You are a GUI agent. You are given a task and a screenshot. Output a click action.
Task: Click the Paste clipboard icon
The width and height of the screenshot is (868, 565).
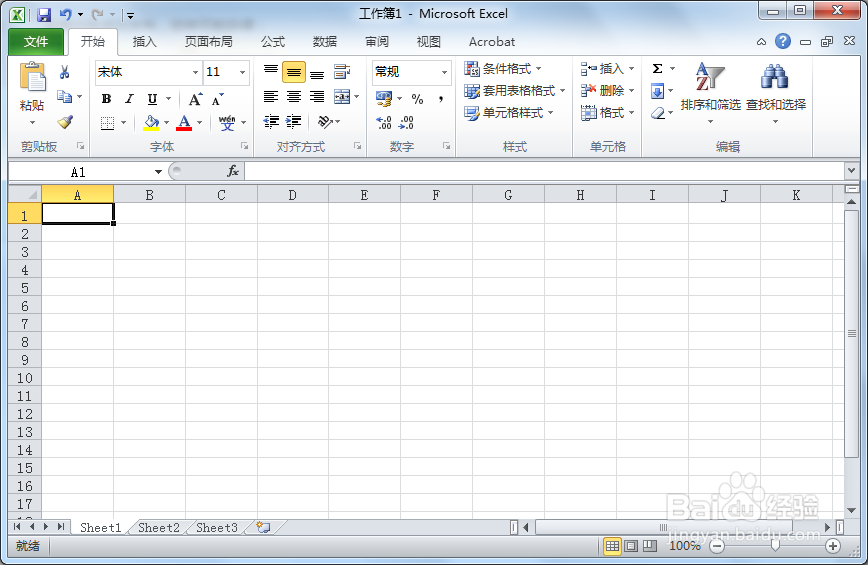pos(33,77)
